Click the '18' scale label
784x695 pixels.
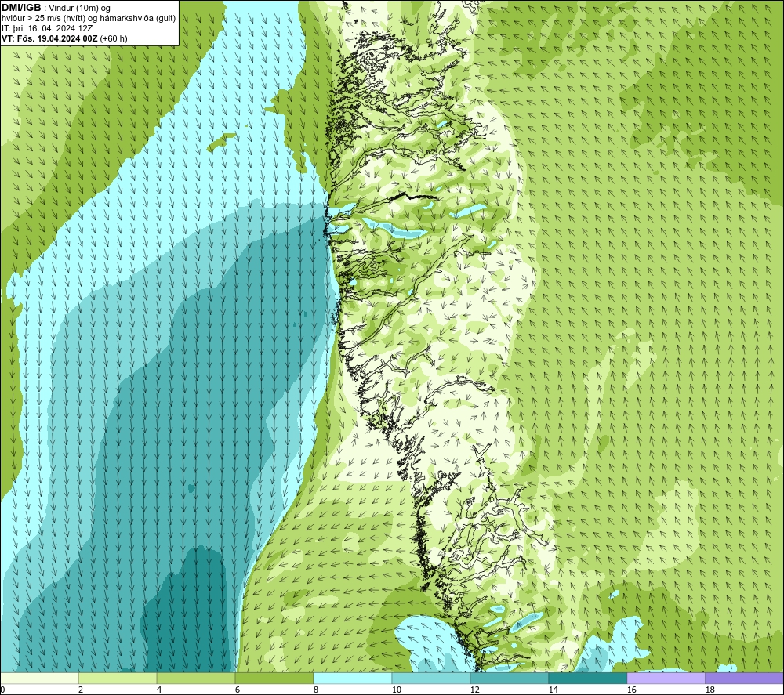pos(710,690)
